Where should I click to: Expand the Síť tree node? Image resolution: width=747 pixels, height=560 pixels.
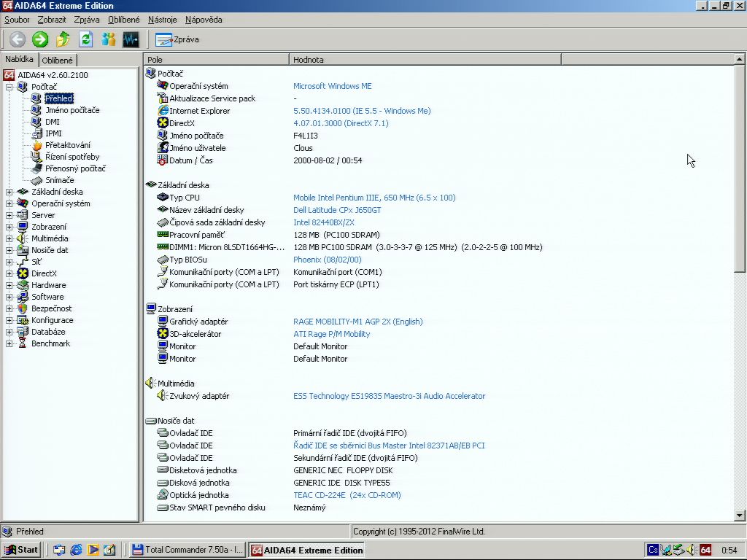coord(9,262)
